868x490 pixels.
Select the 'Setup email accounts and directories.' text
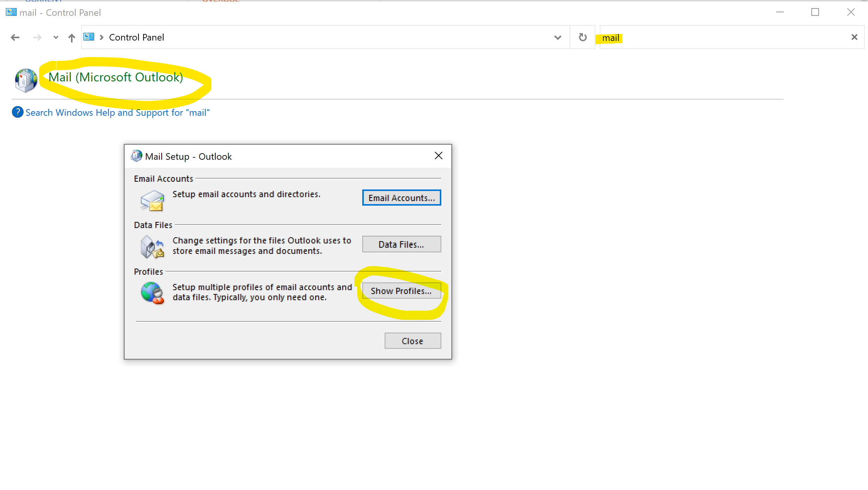click(247, 194)
